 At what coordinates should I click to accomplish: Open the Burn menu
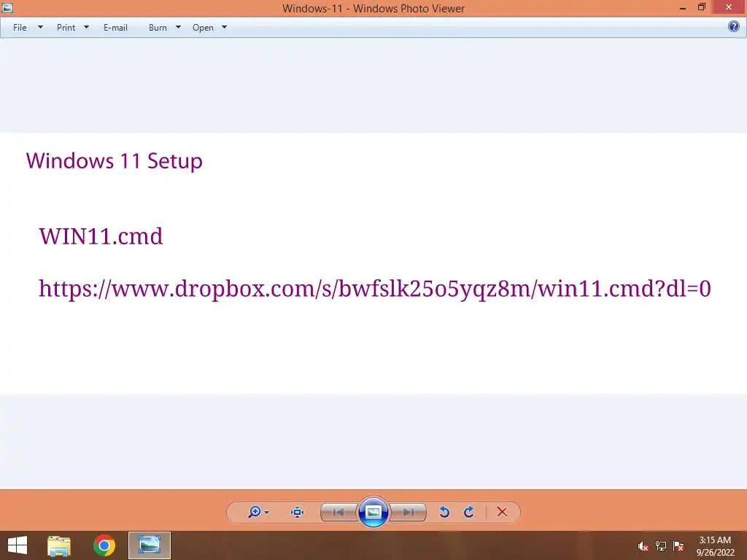coord(158,28)
